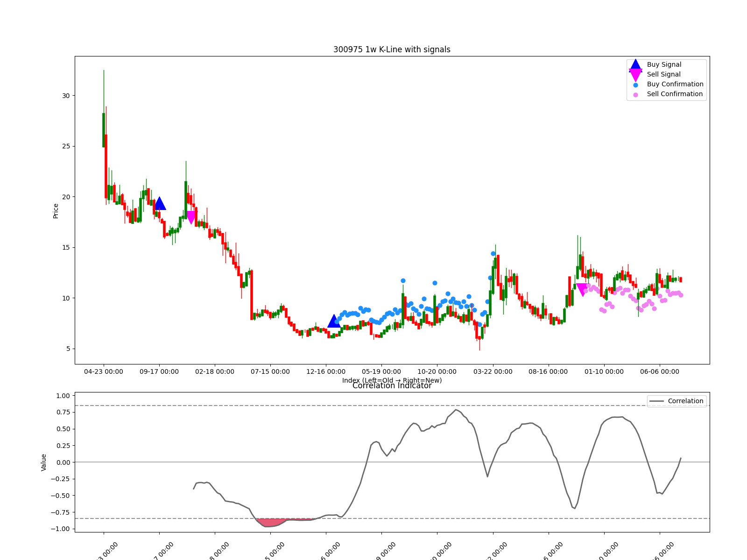Click the '07-15 00:00' x-axis tick label

270,372
